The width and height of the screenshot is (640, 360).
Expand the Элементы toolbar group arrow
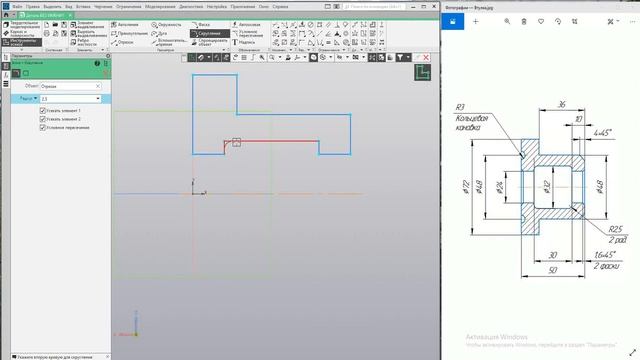[x=102, y=50]
